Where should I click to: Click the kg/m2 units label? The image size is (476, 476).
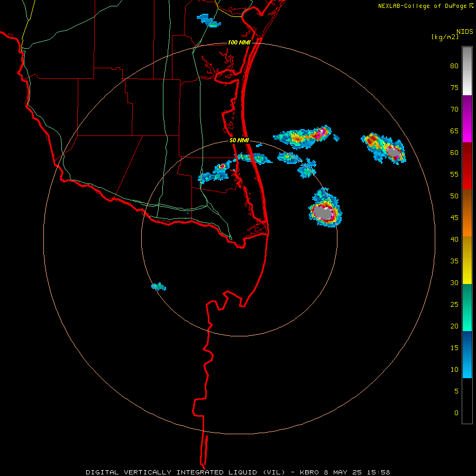click(445, 37)
